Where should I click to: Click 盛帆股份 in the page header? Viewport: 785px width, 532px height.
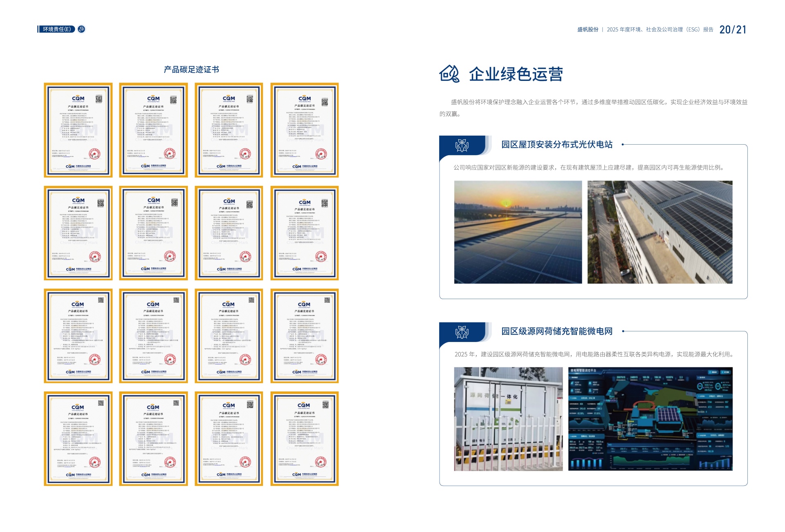pos(588,29)
